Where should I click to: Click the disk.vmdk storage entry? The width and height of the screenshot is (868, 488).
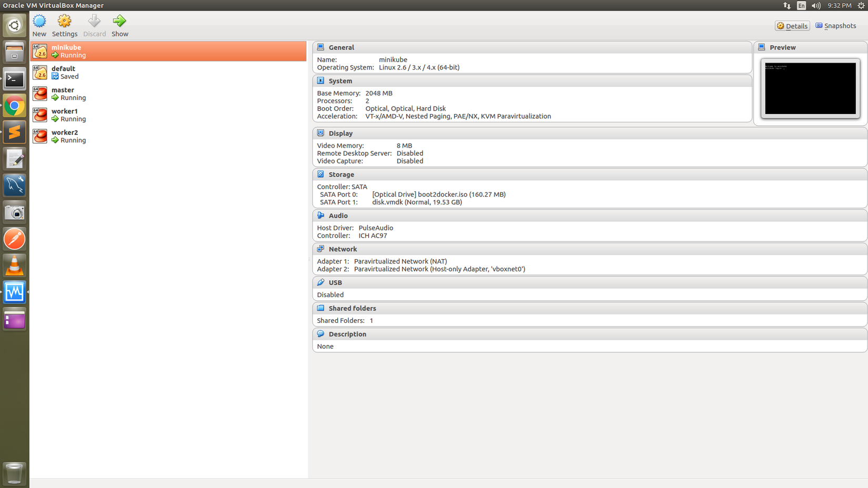[417, 202]
